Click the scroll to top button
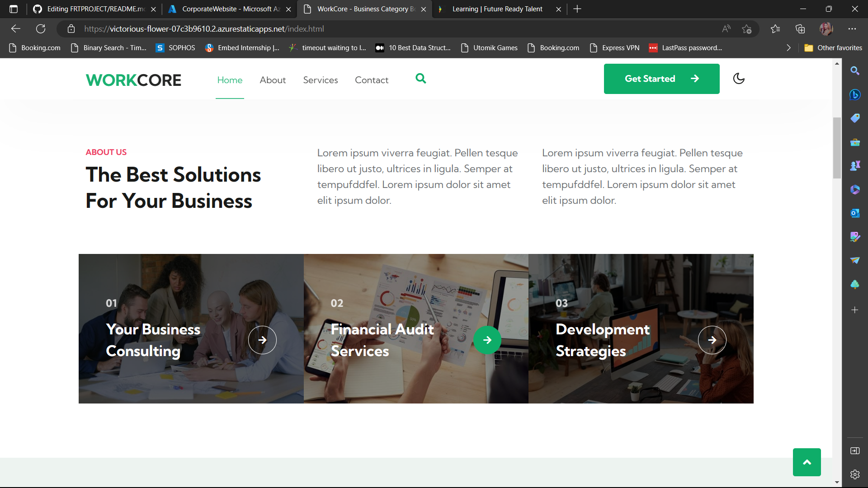868x488 pixels. pos(807,462)
